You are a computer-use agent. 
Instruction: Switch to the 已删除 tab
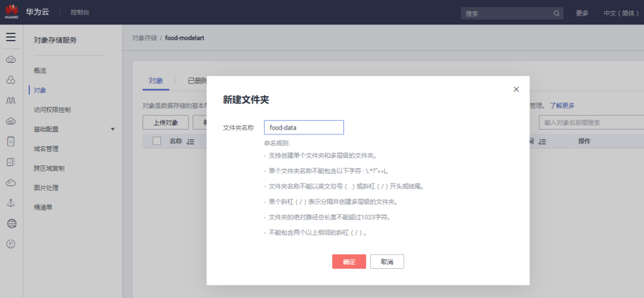pos(197,81)
